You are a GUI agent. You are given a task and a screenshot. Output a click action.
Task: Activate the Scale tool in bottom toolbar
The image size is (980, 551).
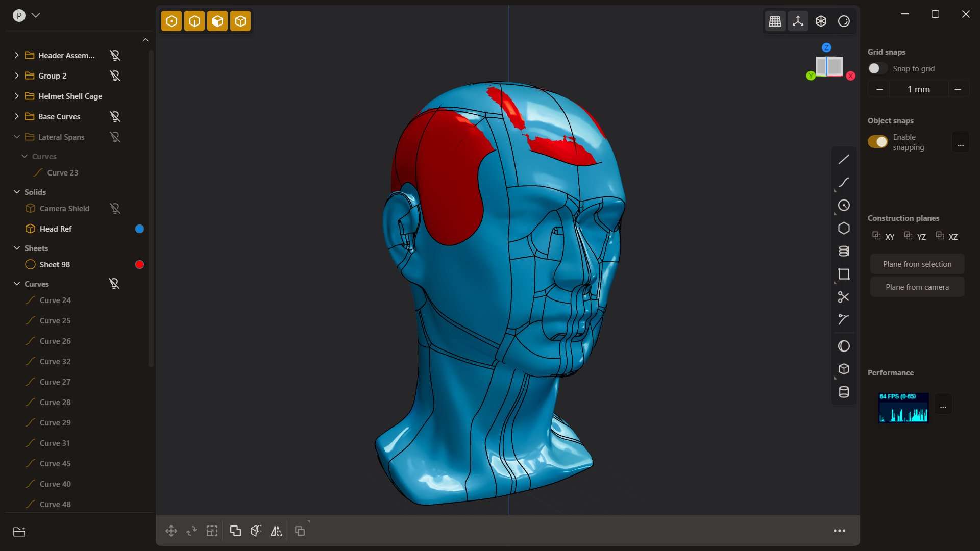point(212,531)
